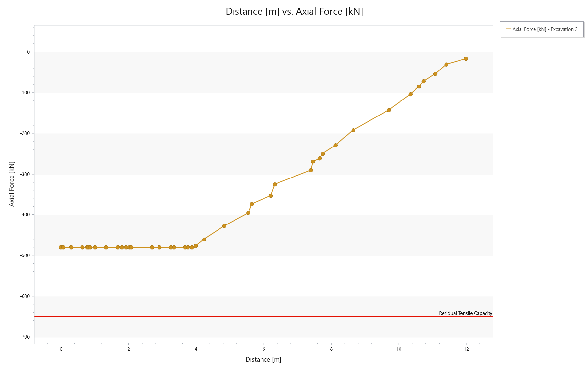Click the "0" tick label on the y-axis
Image resolution: width=588 pixels, height=371 pixels.
click(x=28, y=52)
